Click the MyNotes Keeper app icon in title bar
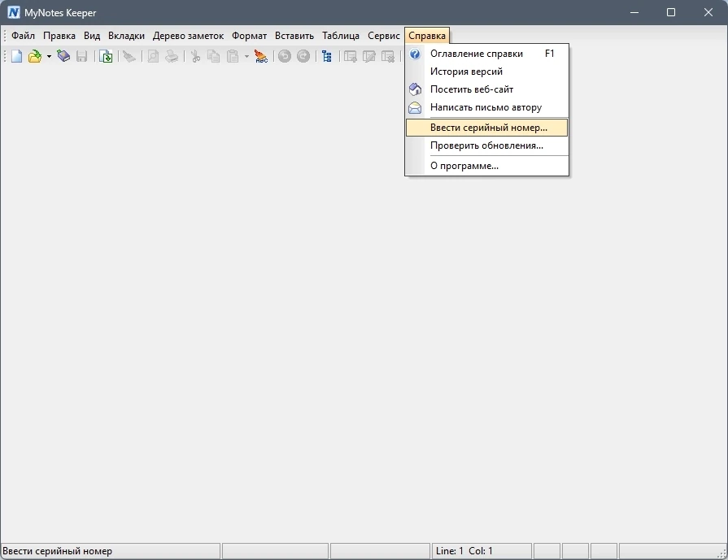 (x=14, y=12)
